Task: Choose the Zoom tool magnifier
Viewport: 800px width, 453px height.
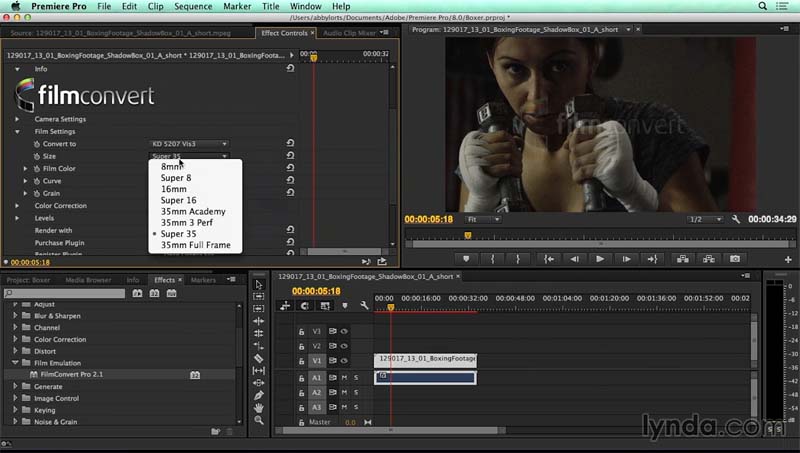Action: tap(259, 420)
